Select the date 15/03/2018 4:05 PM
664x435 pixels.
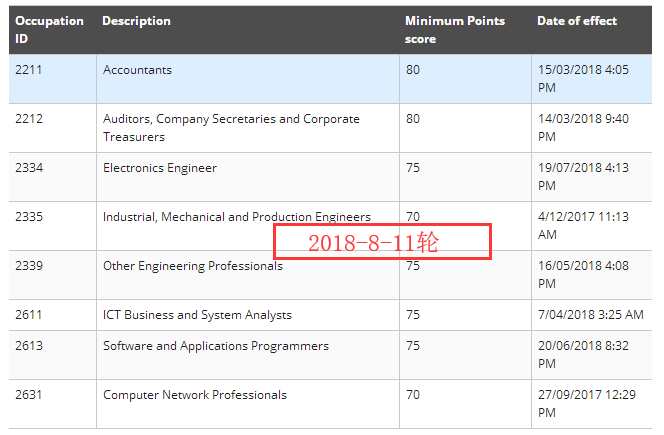(582, 78)
